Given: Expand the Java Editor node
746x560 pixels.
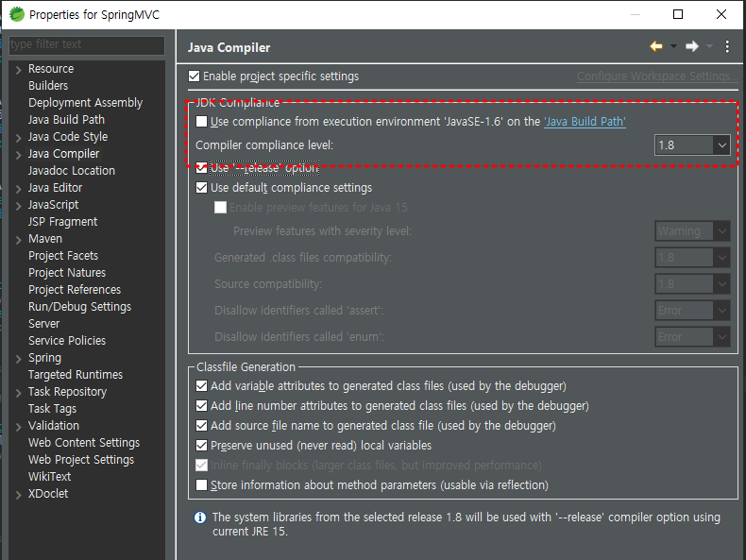Looking at the screenshot, I should coord(19,189).
